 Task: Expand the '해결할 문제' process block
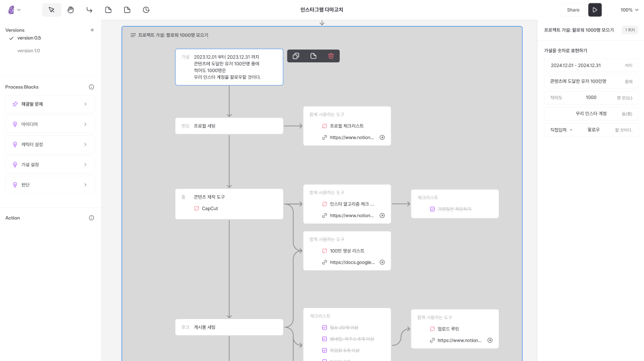[x=50, y=104]
